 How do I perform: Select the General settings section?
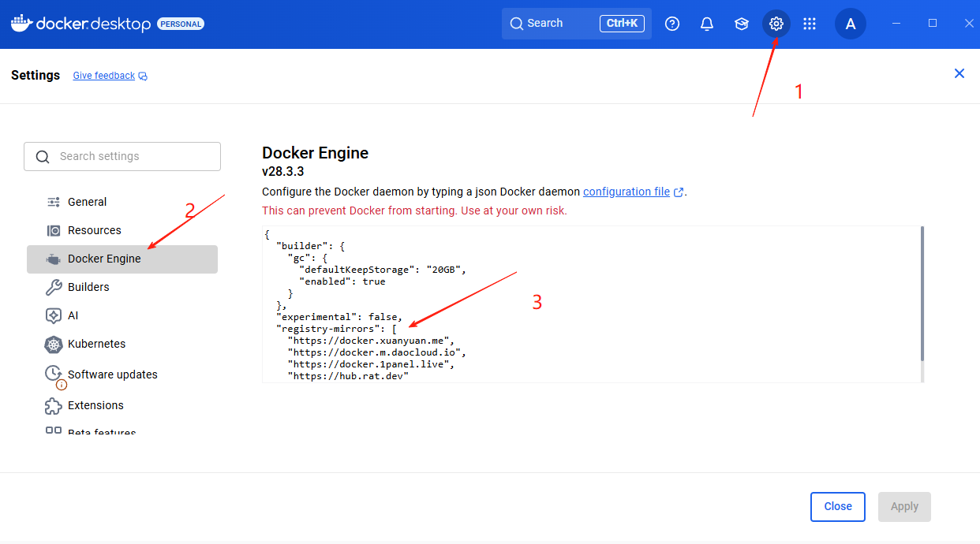click(x=87, y=202)
